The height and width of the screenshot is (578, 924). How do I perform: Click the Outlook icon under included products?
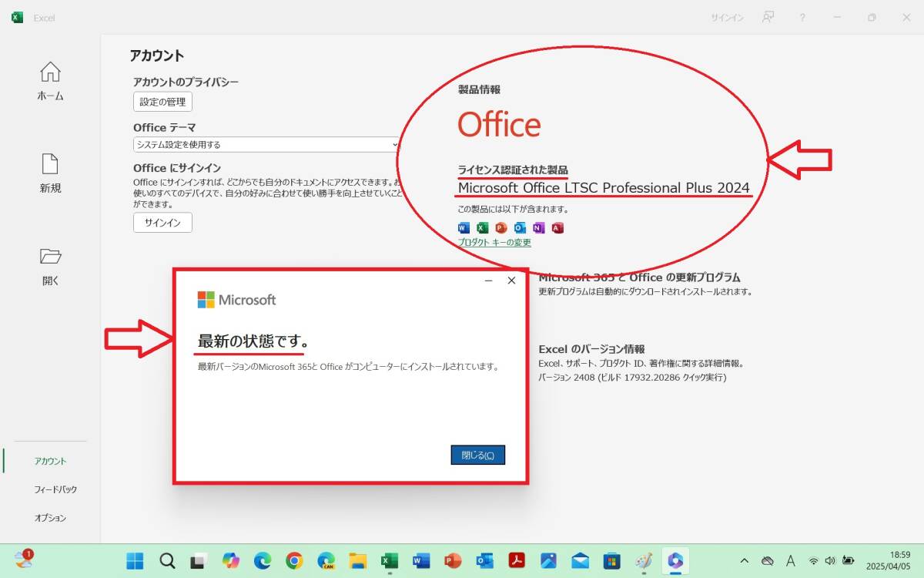tap(520, 227)
